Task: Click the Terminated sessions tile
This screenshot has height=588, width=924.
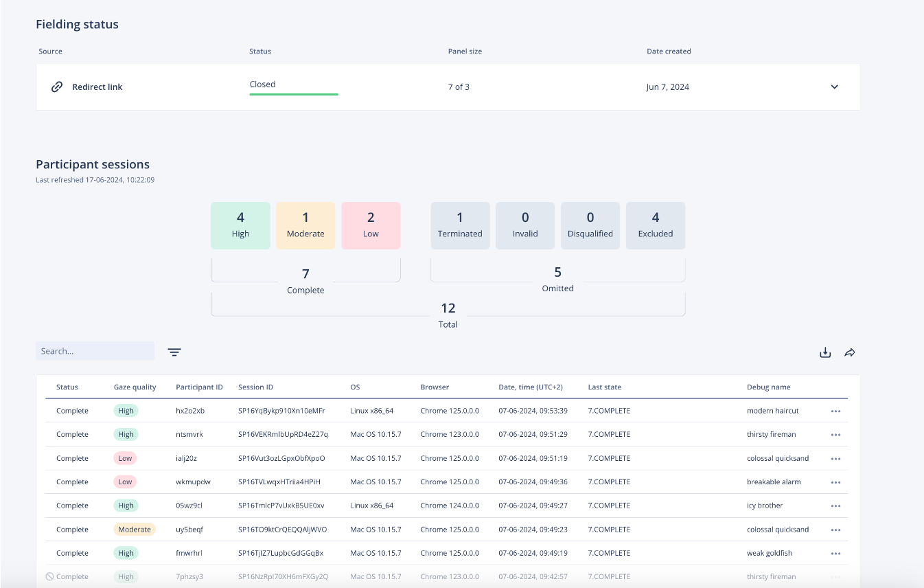Action: pos(460,225)
